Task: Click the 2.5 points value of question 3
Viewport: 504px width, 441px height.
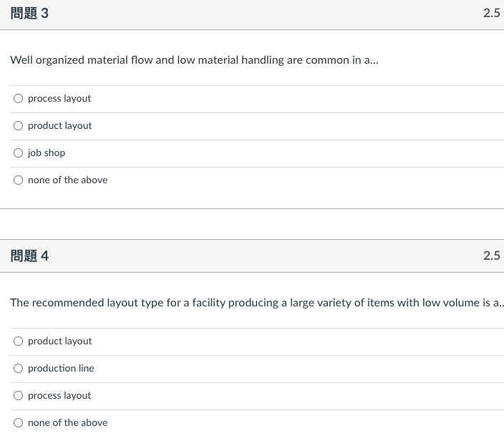Action: (492, 13)
